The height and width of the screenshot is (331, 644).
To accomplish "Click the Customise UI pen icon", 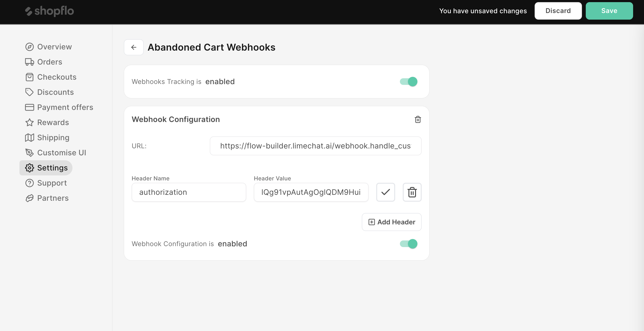I will 30,153.
